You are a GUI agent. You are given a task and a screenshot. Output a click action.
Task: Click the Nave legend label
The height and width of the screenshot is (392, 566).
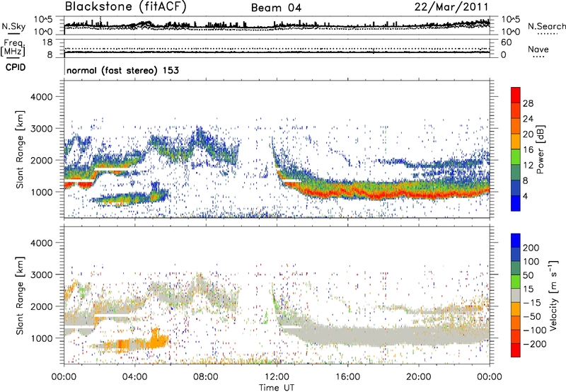tap(538, 50)
